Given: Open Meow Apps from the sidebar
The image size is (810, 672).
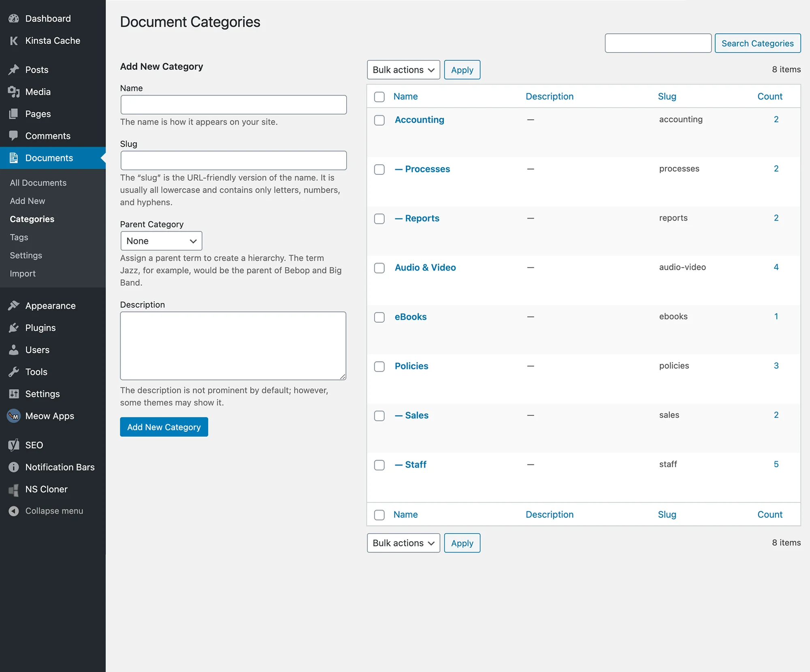Looking at the screenshot, I should (49, 416).
